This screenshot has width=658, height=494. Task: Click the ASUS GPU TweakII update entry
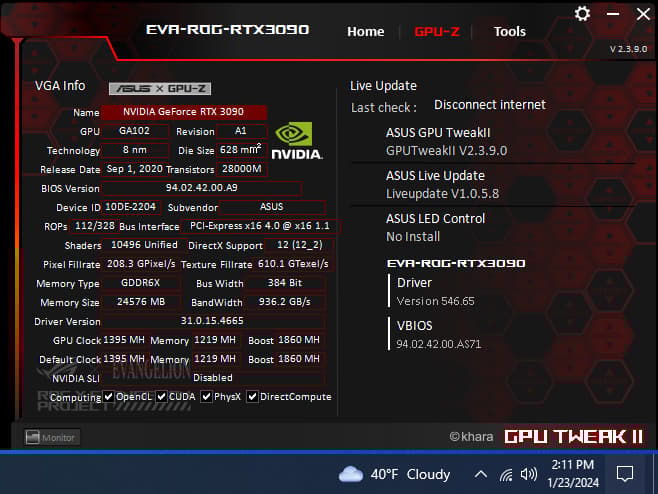[446, 141]
